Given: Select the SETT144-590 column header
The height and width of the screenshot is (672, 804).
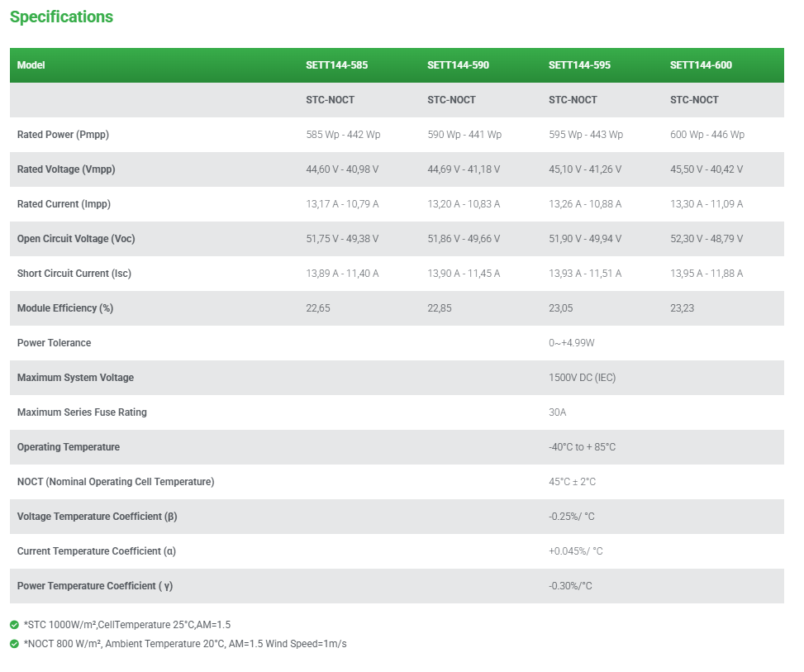Looking at the screenshot, I should pyautogui.click(x=458, y=65).
